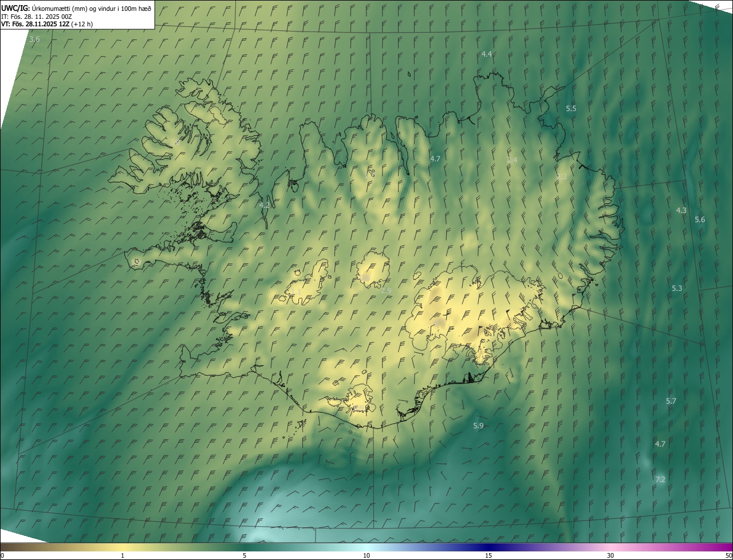Click the 5.9 value label

478,425
